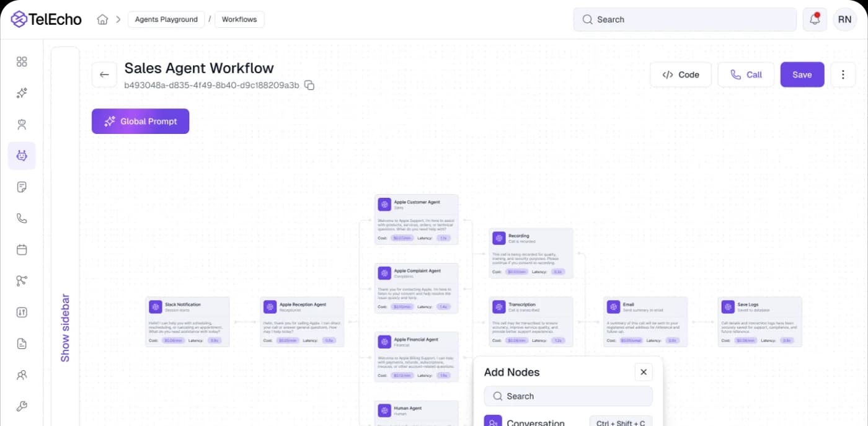Click the Call button
Screen dimensions: 868x426
[746, 74]
